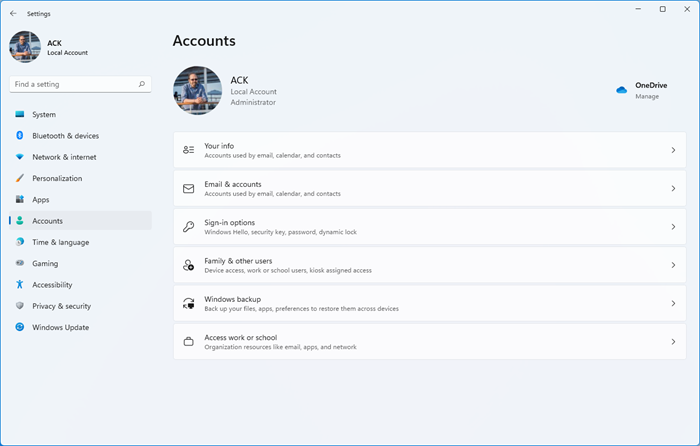
Task: Click the System monitor icon in the sidebar
Action: [x=20, y=114]
